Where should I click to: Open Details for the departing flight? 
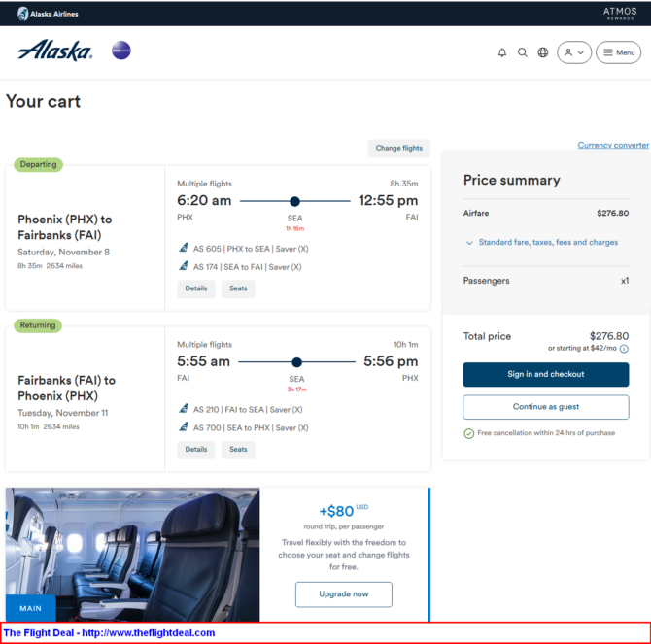tap(196, 288)
